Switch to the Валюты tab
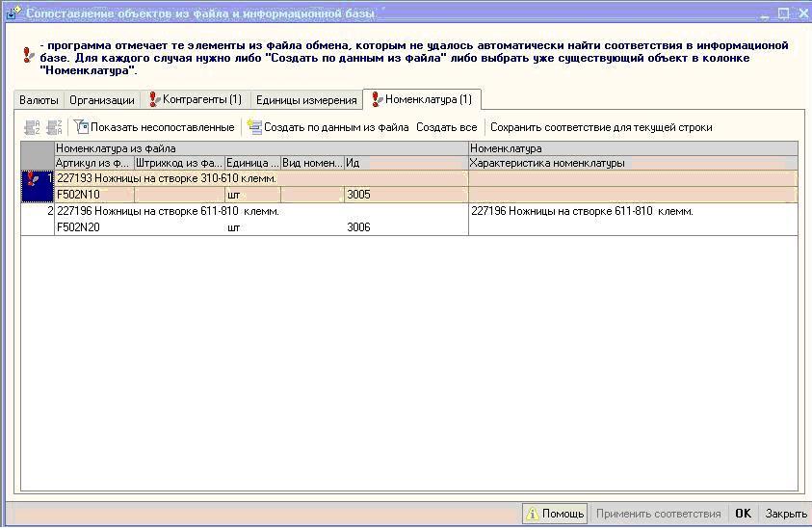 (x=39, y=100)
